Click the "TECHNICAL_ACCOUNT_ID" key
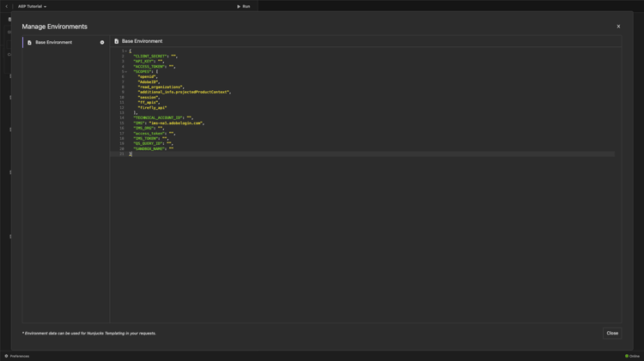Screen dimensions: 644x361 (x=158, y=117)
